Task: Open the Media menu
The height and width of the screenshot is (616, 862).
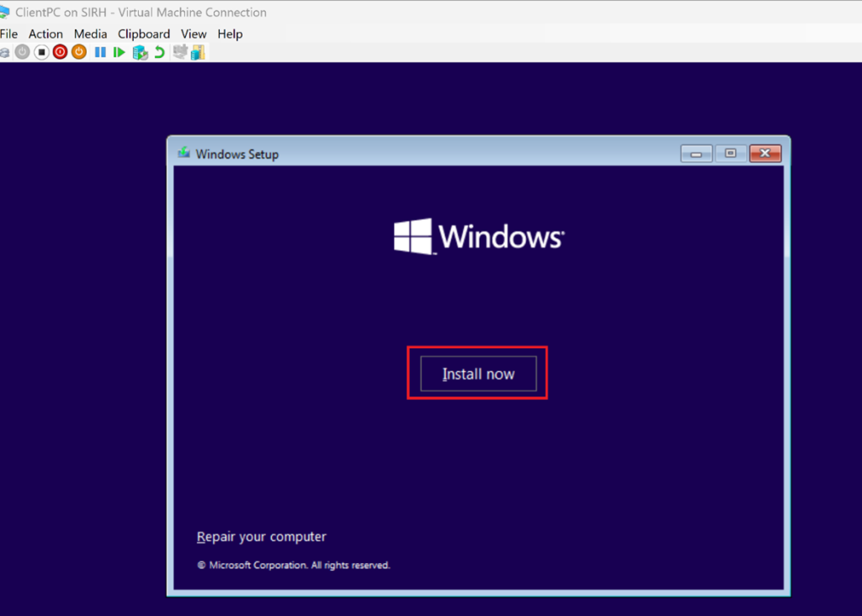Action: pos(90,34)
